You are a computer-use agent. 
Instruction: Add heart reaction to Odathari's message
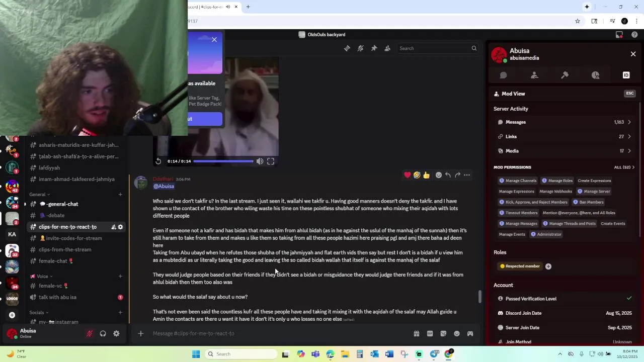click(407, 175)
